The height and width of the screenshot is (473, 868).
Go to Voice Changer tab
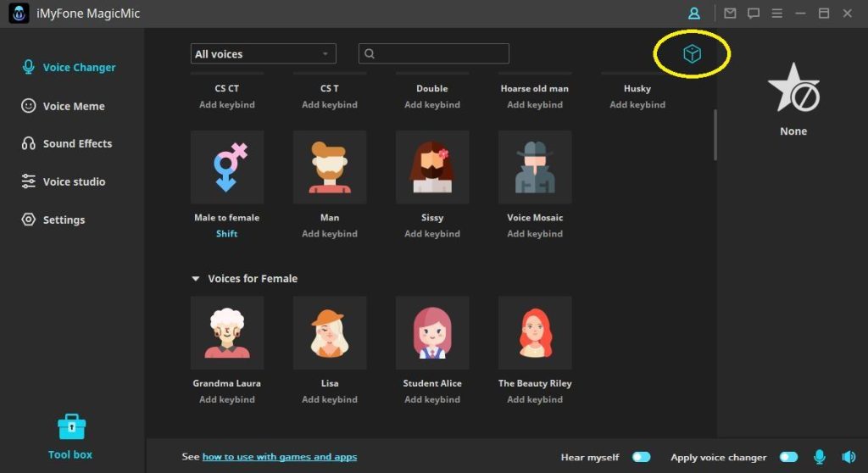[x=69, y=67]
